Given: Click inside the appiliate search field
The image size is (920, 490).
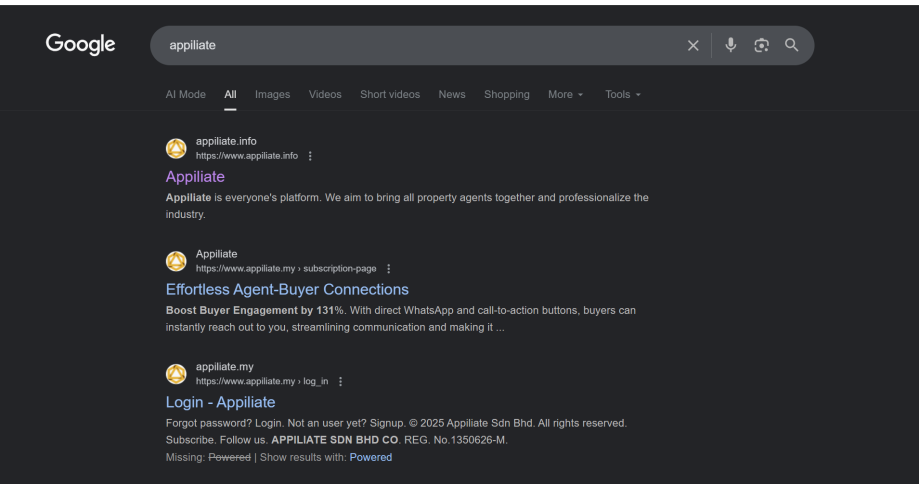Looking at the screenshot, I should [x=420, y=45].
